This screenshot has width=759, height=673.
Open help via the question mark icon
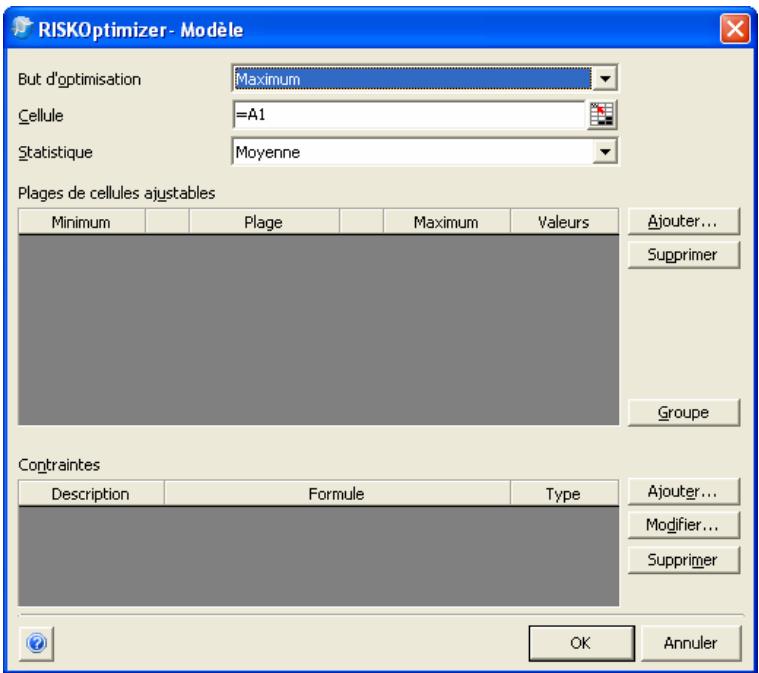[x=36, y=643]
